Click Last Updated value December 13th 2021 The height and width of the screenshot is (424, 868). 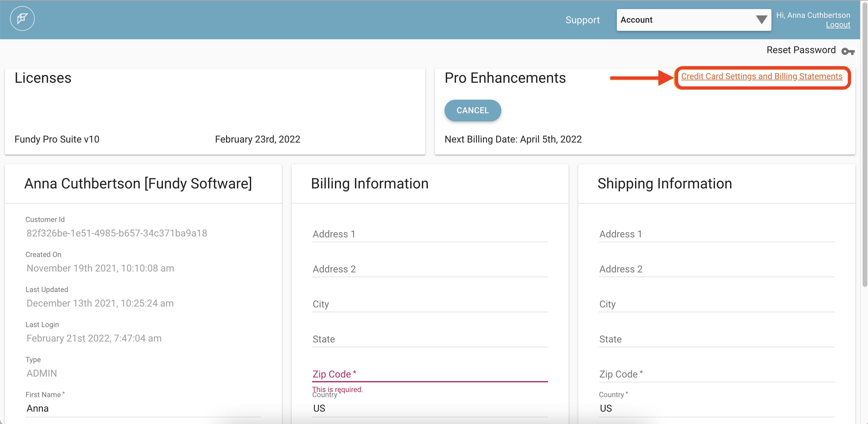coord(100,303)
